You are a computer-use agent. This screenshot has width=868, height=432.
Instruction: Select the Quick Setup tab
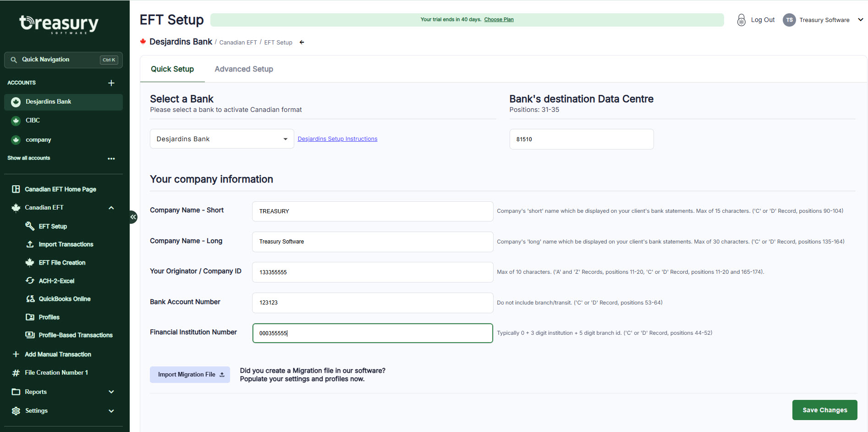tap(172, 69)
